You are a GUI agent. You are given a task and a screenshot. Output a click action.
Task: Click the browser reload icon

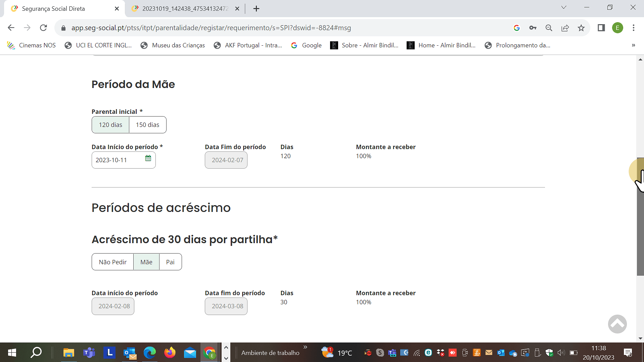tap(43, 28)
